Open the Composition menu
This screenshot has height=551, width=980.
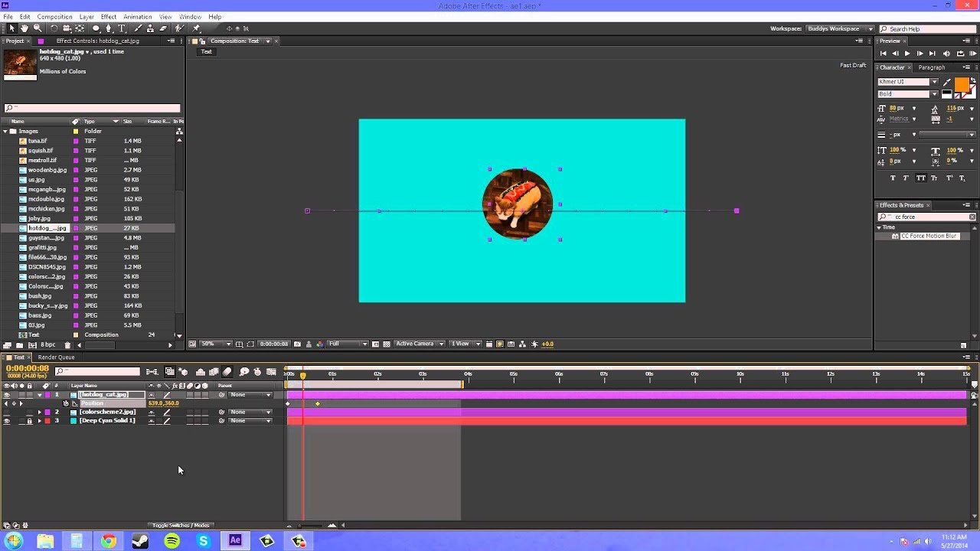(54, 16)
